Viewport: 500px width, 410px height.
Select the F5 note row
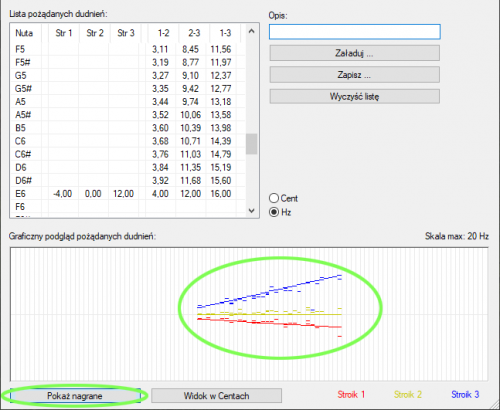128,49
